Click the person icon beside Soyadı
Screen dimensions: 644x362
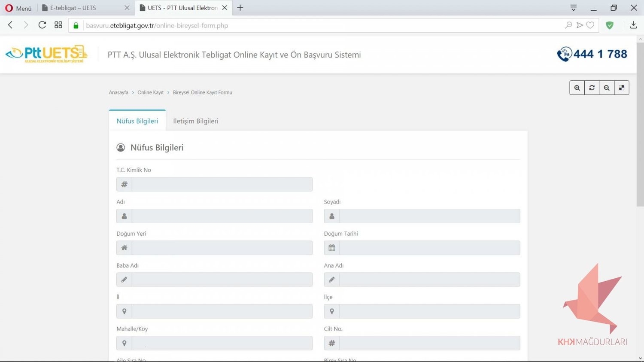tap(332, 216)
